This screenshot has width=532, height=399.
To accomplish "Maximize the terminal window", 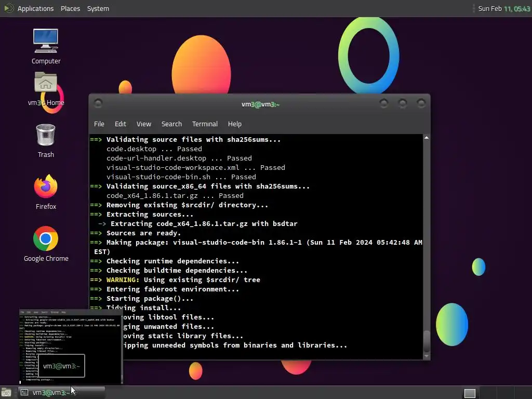I will tap(403, 103).
